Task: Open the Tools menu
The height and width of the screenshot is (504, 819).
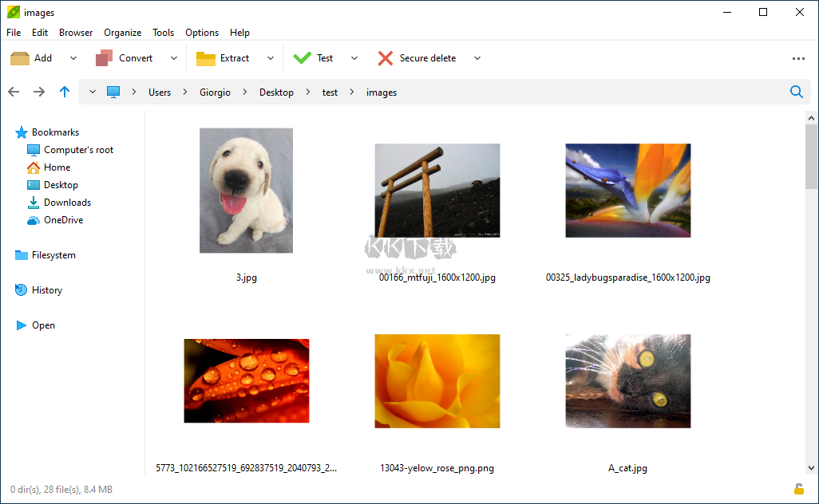Action: pyautogui.click(x=163, y=33)
